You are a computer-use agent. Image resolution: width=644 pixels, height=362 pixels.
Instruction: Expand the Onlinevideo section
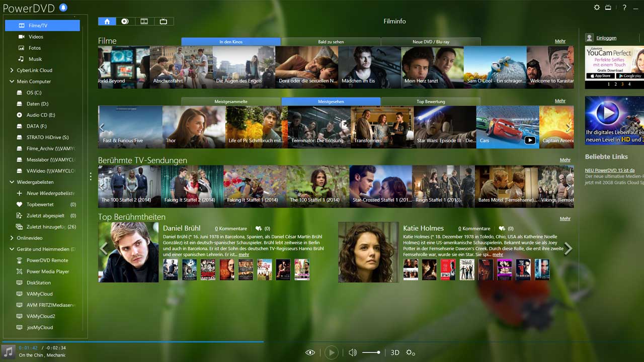(12, 238)
